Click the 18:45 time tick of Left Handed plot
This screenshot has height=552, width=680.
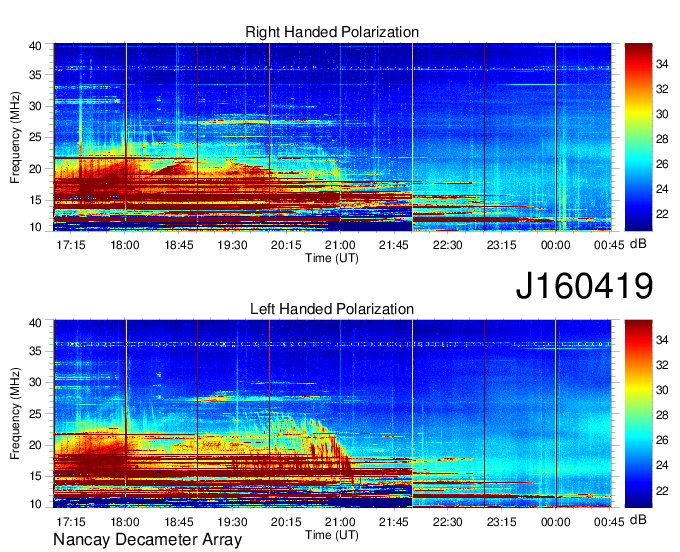[x=179, y=522]
